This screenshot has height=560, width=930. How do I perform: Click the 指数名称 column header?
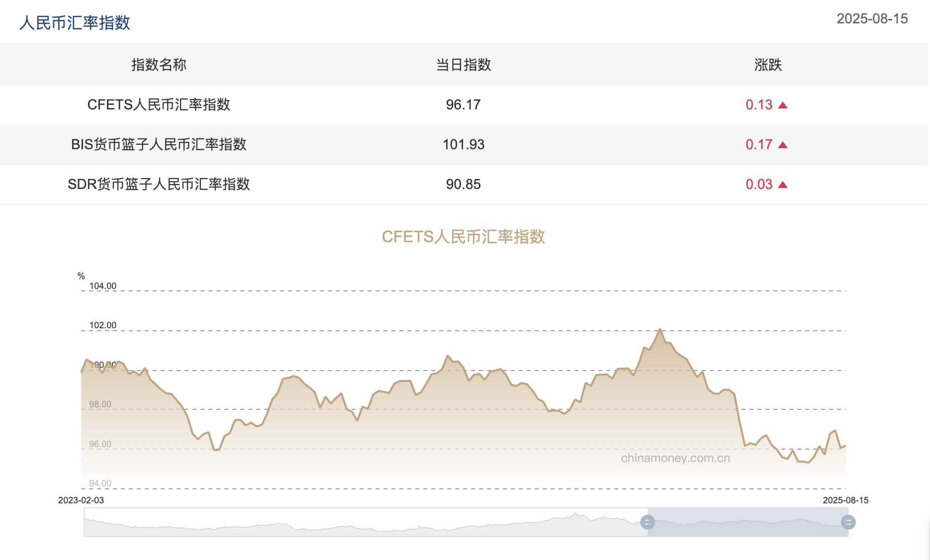[x=159, y=65]
